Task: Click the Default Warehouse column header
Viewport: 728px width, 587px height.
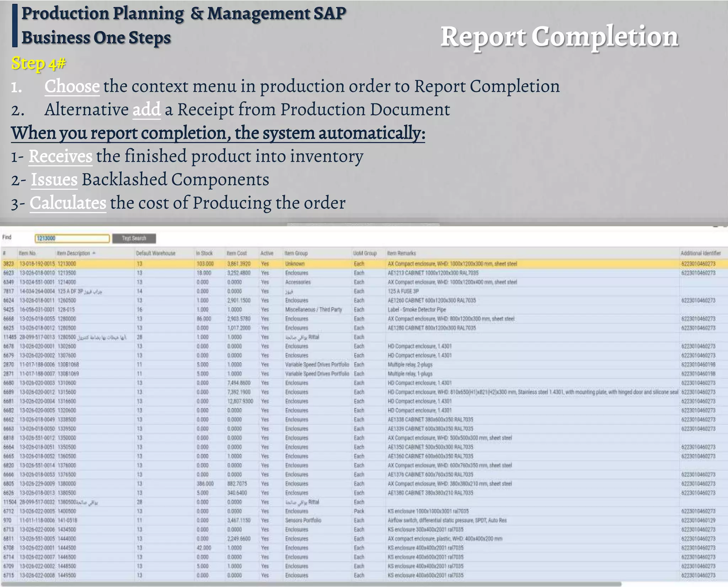Action: [x=156, y=253]
